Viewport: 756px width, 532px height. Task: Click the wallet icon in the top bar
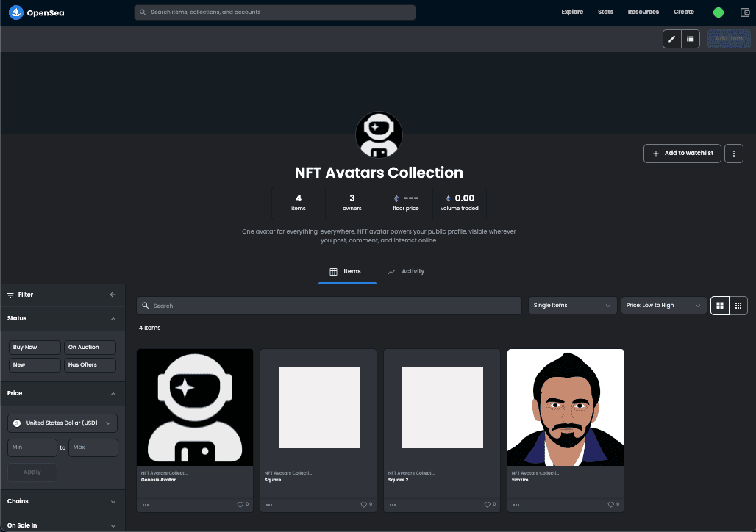(744, 12)
